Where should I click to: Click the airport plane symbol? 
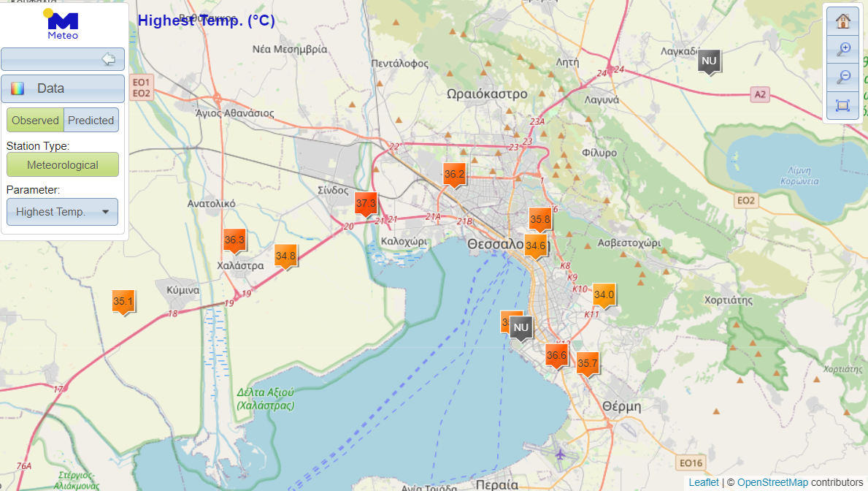pyautogui.click(x=560, y=454)
